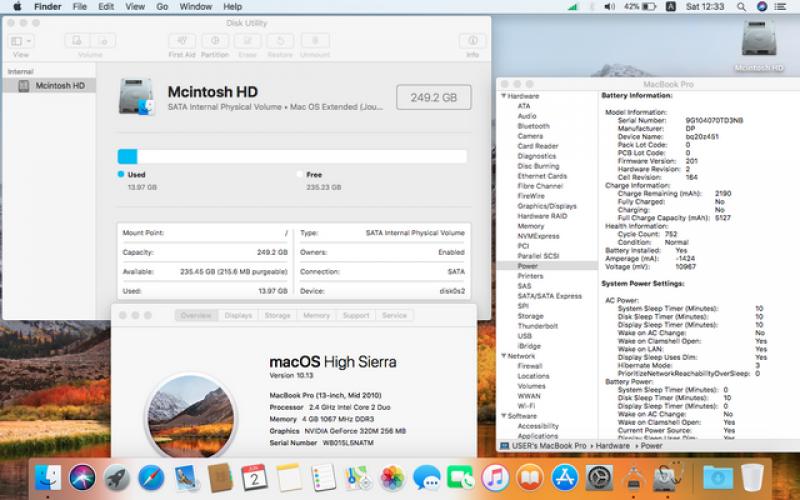Open Spotlight search from the menu bar
800x500 pixels.
point(741,7)
